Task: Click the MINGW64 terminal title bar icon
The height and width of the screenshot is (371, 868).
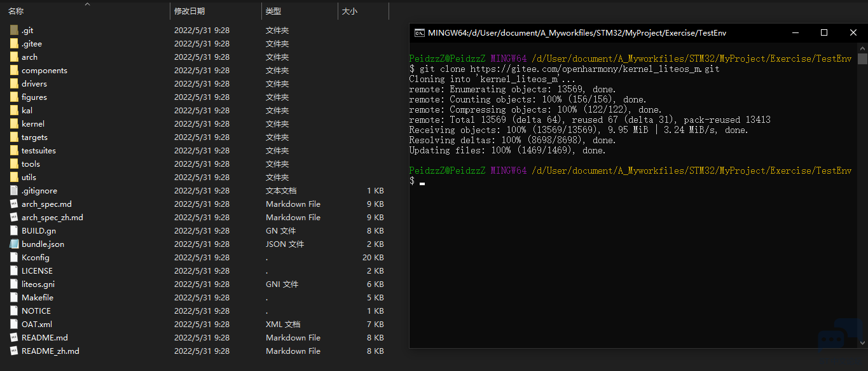Action: click(x=420, y=32)
